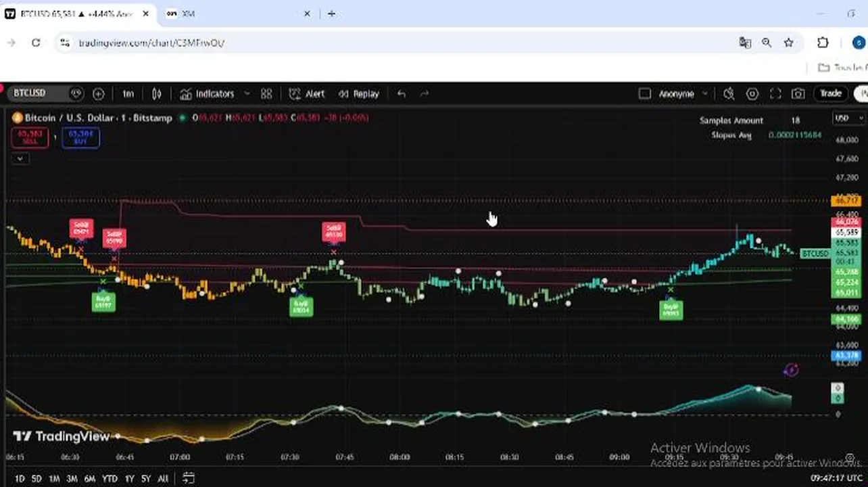Select the 6M date range
This screenshot has width=868, height=487.
point(90,478)
